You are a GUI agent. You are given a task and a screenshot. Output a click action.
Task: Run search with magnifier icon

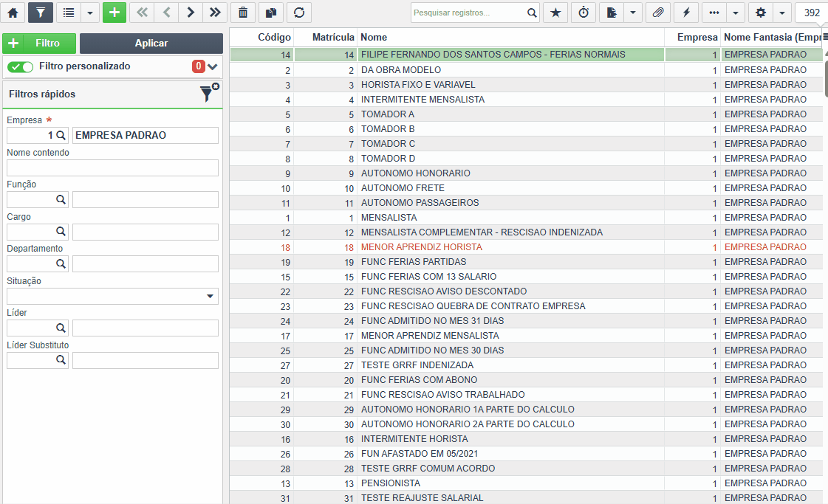coord(532,13)
